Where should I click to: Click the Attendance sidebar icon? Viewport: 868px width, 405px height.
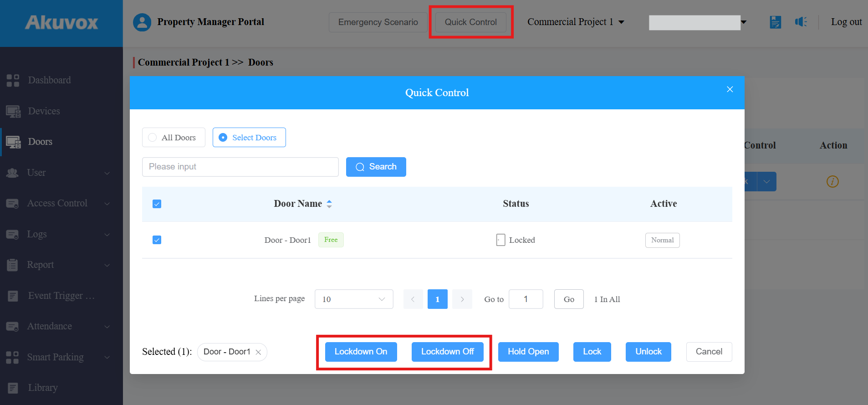pos(12,326)
